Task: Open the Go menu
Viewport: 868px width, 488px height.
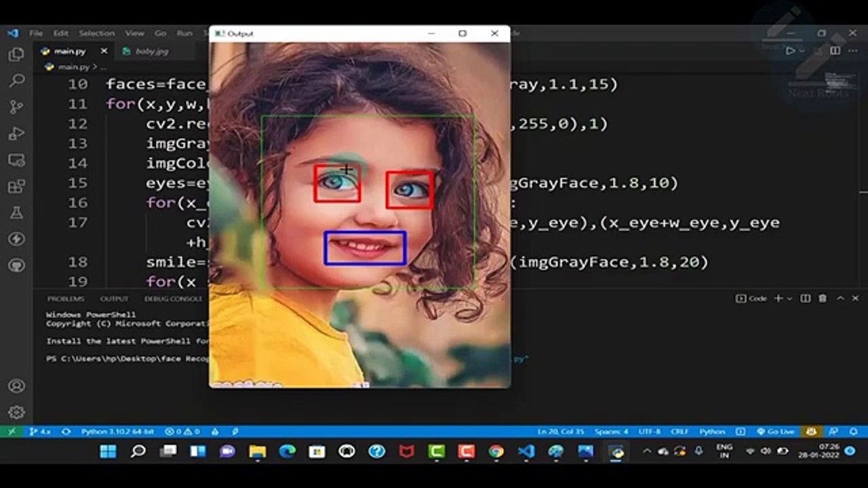Action: tap(160, 33)
